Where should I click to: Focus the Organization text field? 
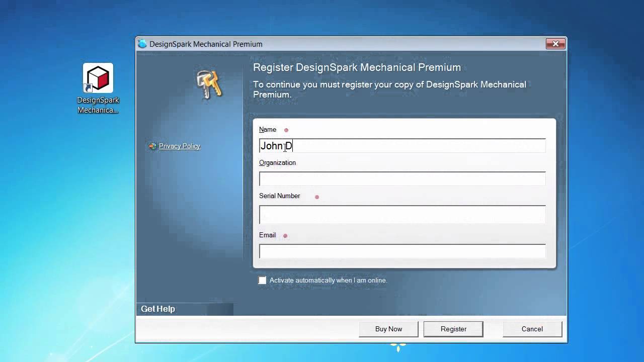[402, 179]
